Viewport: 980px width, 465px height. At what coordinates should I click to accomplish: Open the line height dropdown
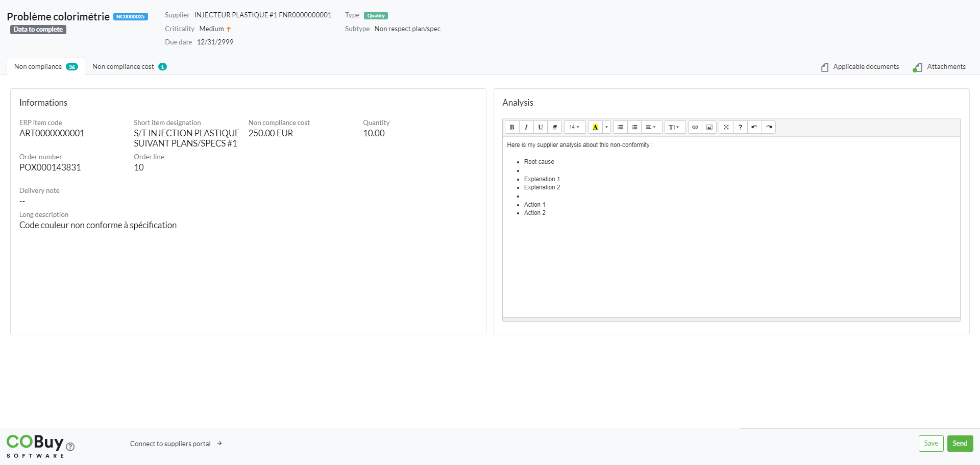click(x=674, y=127)
